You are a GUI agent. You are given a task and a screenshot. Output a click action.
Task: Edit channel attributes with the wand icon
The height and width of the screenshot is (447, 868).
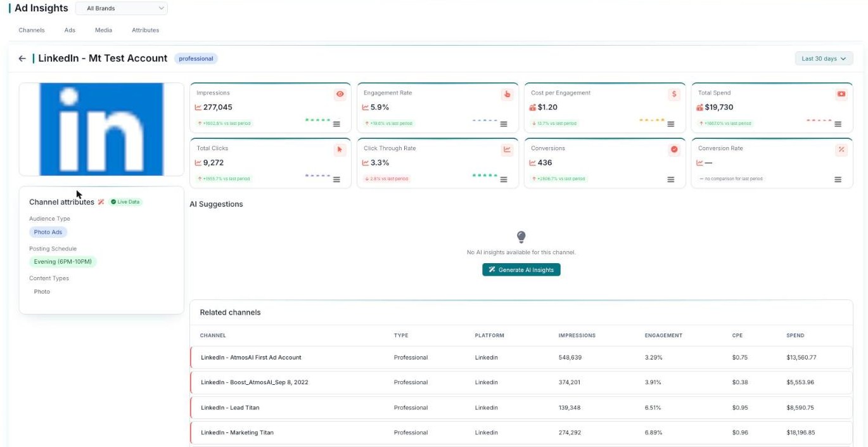pos(101,202)
